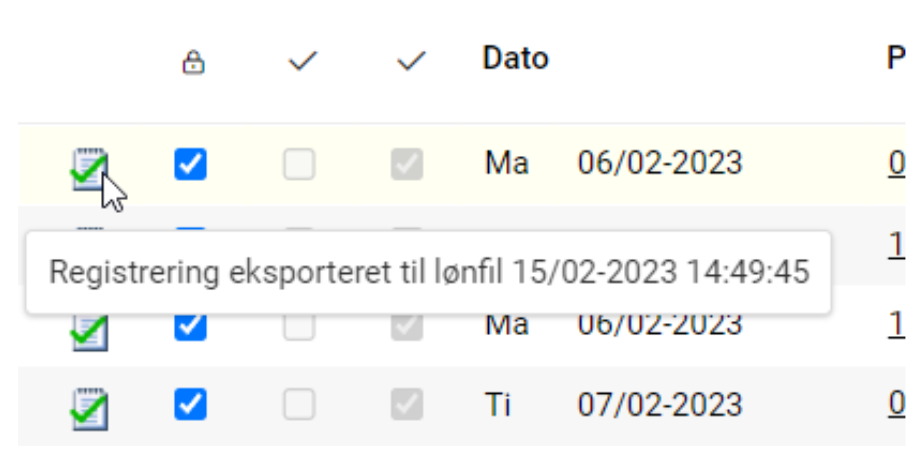The image size is (918, 469).
Task: Tick the empty checkbox in the highlighted Ma row
Action: [x=299, y=163]
